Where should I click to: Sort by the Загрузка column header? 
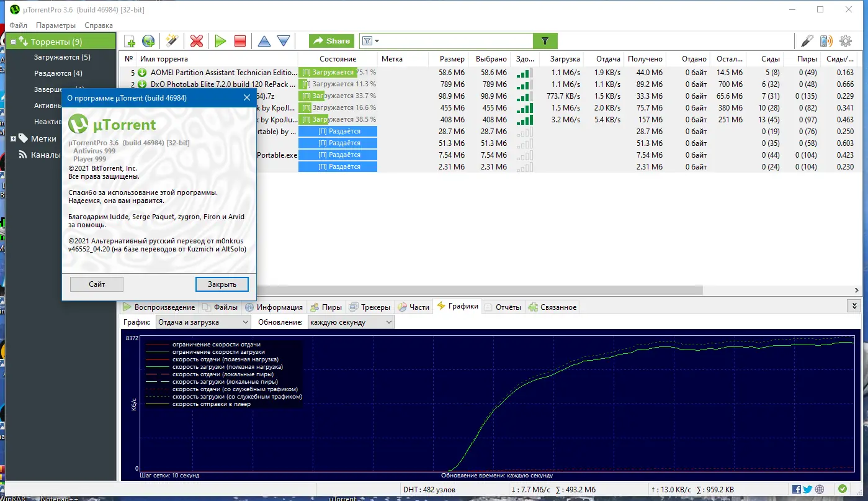[x=562, y=59]
